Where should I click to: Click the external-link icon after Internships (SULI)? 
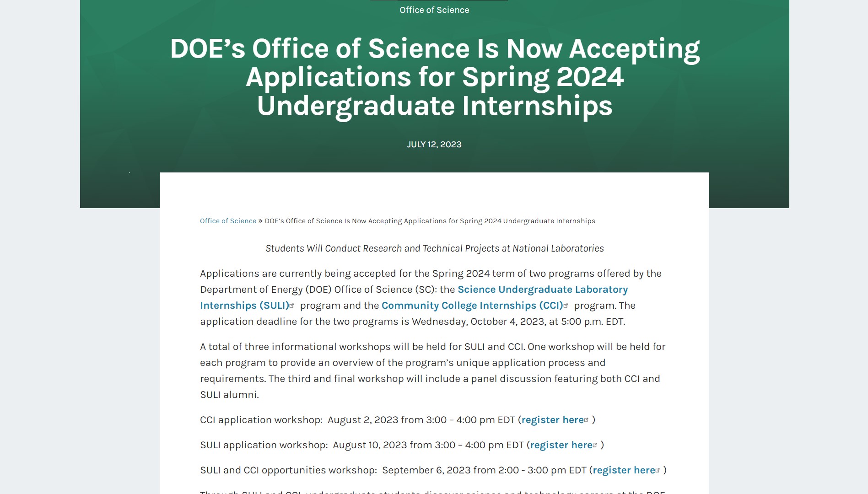292,305
